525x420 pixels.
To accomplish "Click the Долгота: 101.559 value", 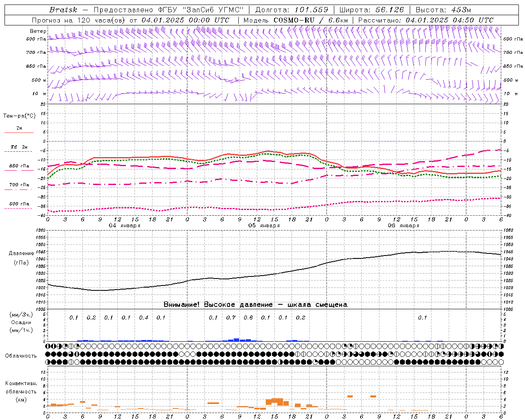I will pos(292,10).
